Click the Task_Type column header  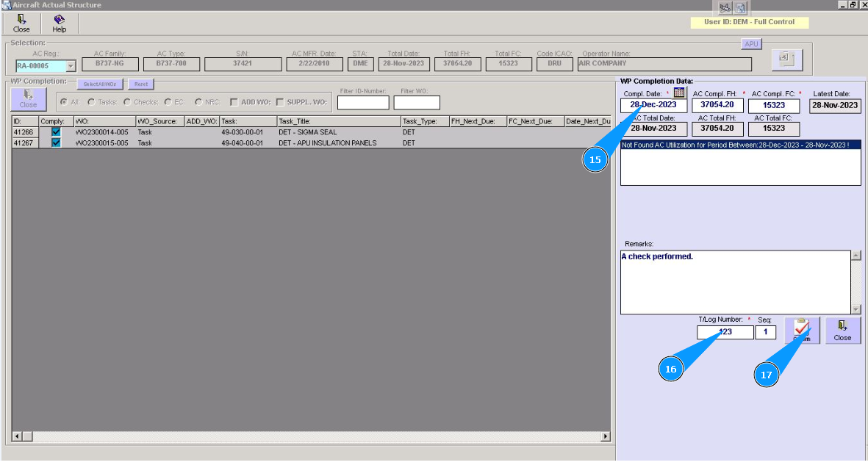(425, 121)
